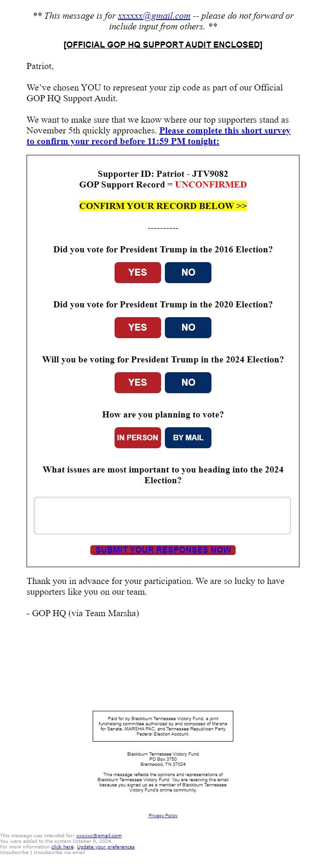This screenshot has height=868, width=326.
Task: Click YES for the 2020 election question
Action: click(137, 327)
